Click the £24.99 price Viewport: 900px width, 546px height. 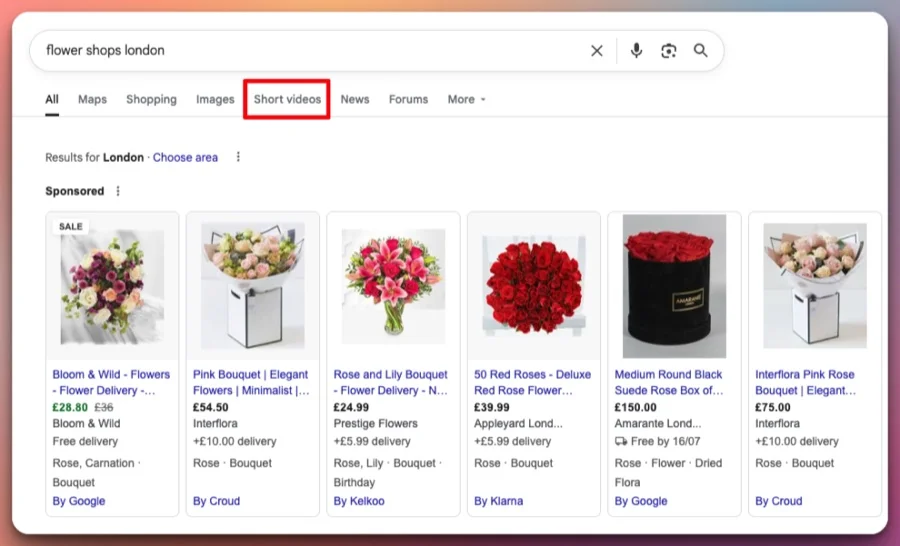click(351, 408)
